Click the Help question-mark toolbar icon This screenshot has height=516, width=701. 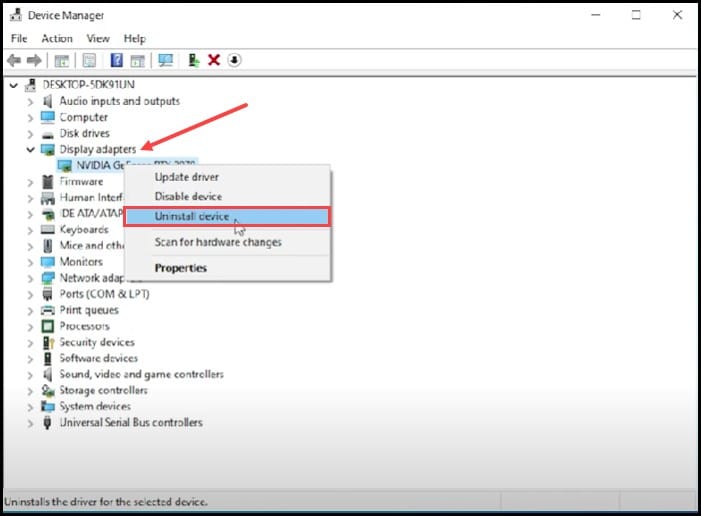tap(116, 61)
